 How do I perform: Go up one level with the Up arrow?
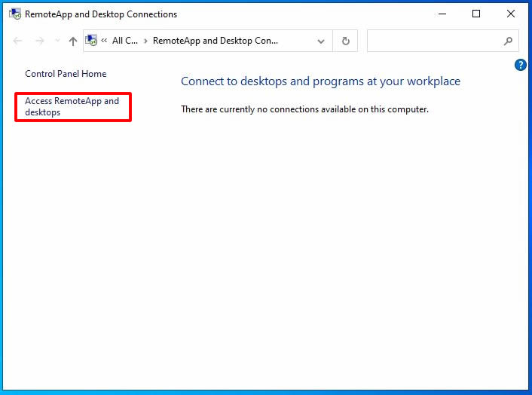(x=73, y=41)
